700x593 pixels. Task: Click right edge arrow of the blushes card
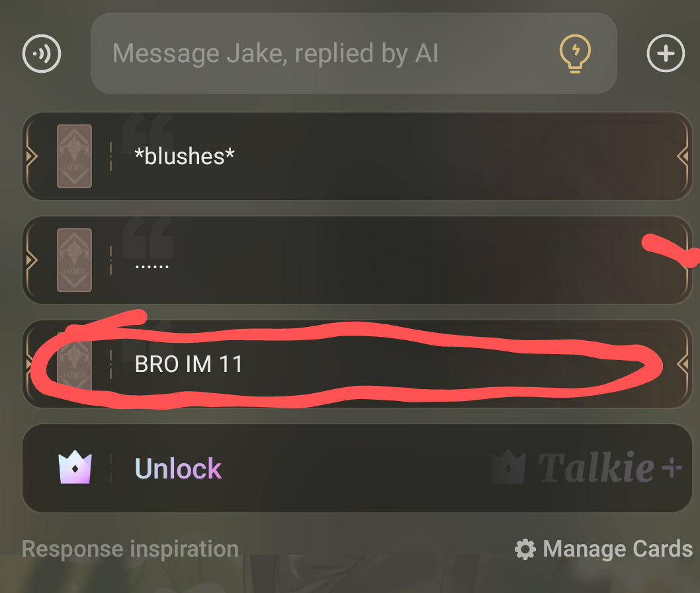683,156
